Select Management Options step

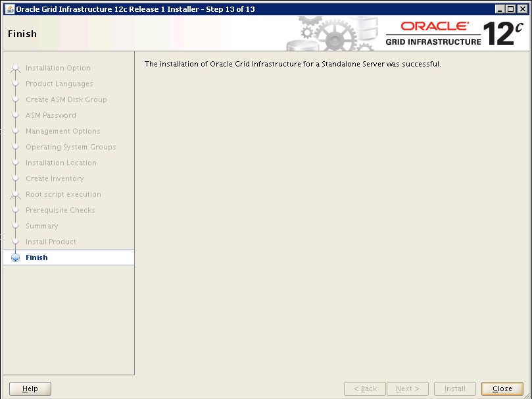pos(63,131)
